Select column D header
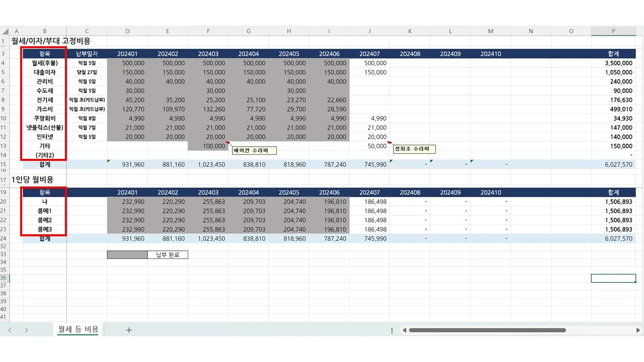The image size is (644, 362). click(127, 31)
